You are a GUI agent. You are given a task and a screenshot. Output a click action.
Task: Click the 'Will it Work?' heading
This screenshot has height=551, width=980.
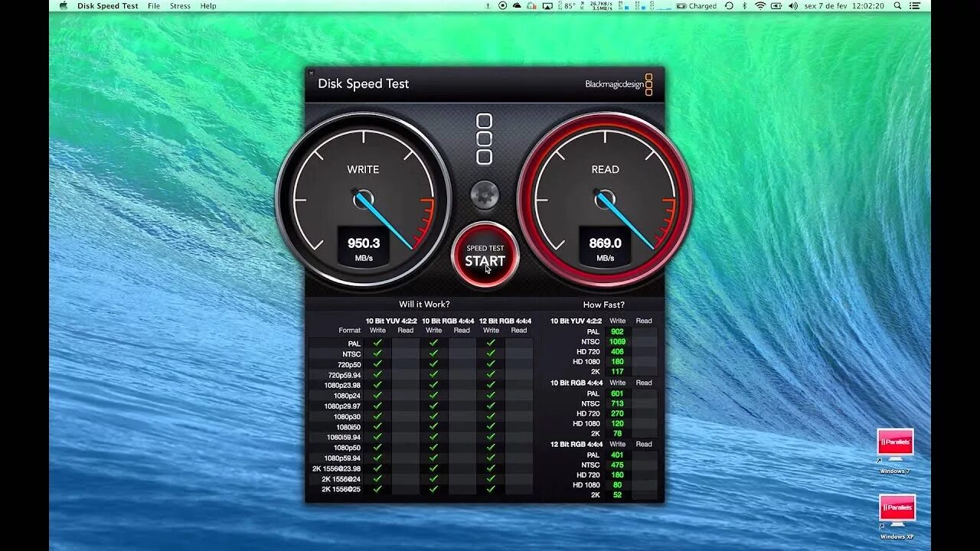[x=424, y=305]
